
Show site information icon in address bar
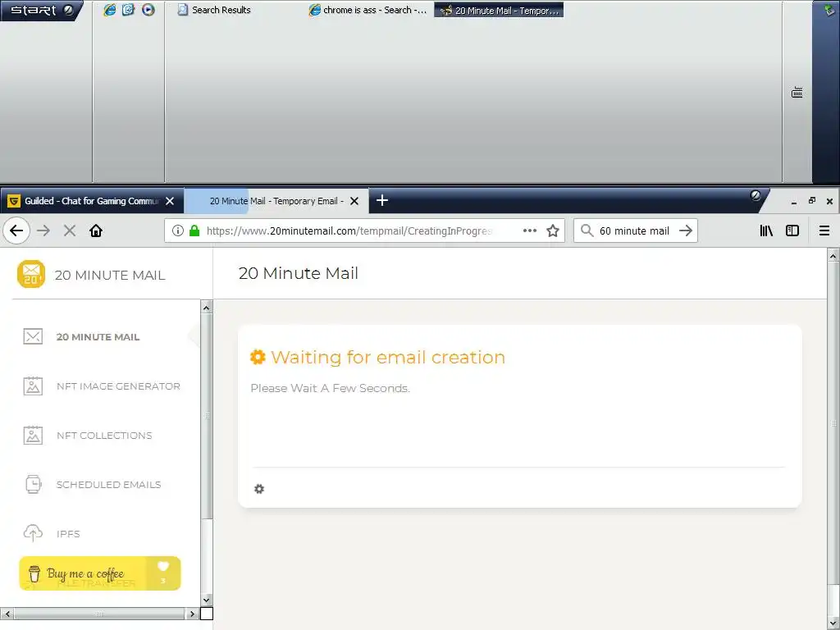point(178,231)
